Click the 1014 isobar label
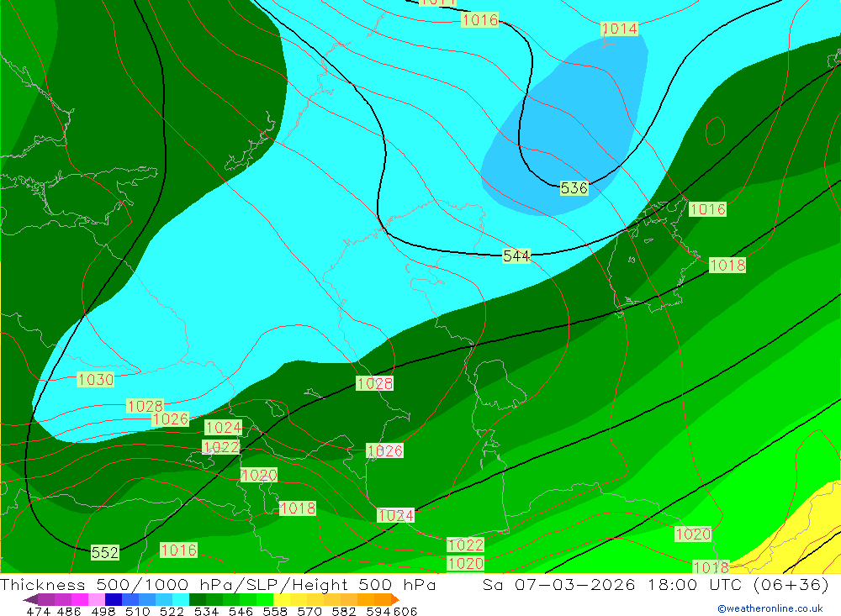This screenshot has height=616, width=841. coord(620,29)
